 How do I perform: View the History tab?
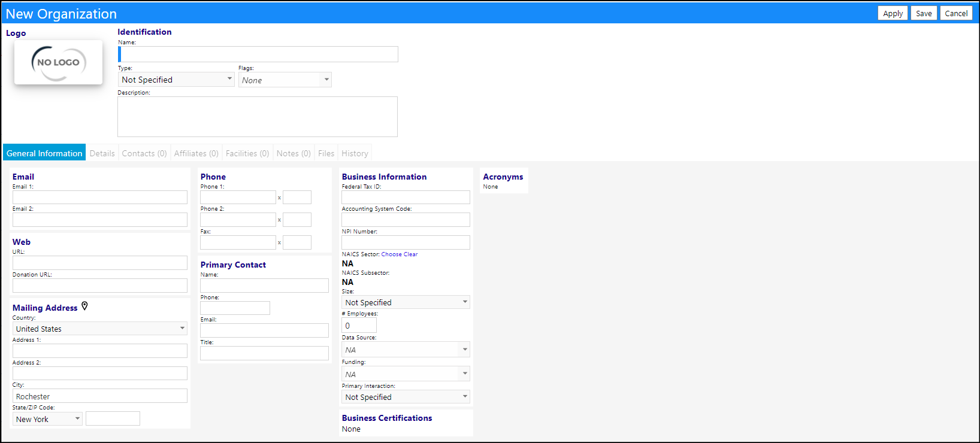pyautogui.click(x=355, y=153)
